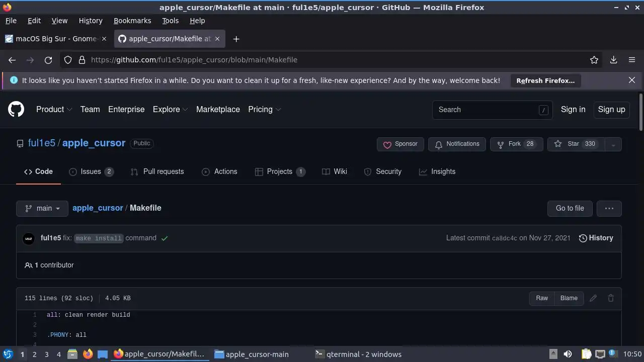Switch to workspace 2 in pager
The image size is (644, 362).
pos(34,354)
